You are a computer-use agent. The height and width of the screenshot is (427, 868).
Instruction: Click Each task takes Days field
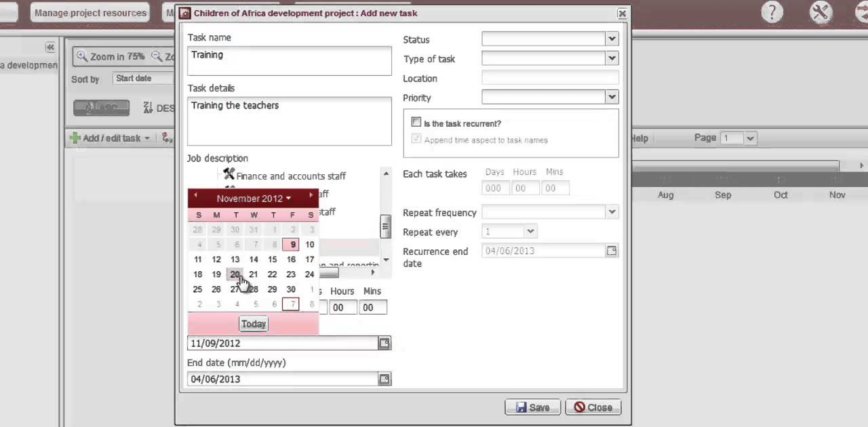pyautogui.click(x=496, y=188)
